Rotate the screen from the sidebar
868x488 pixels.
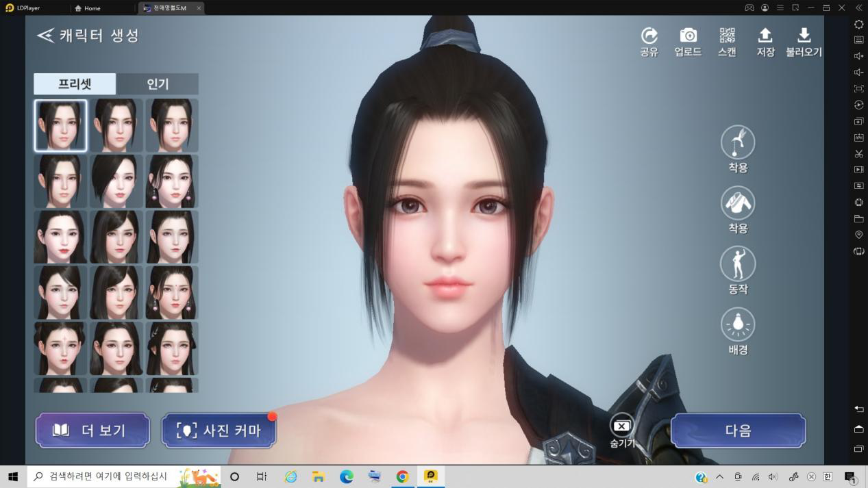click(858, 251)
